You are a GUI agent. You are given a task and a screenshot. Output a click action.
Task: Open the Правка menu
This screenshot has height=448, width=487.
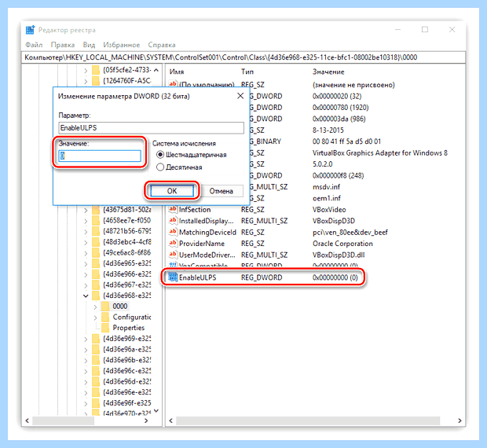click(63, 45)
